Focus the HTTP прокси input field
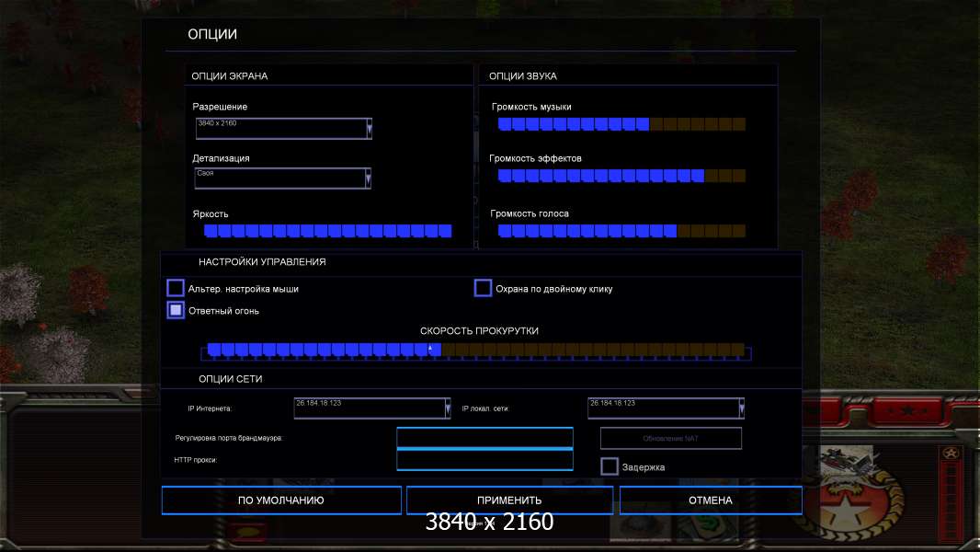The height and width of the screenshot is (552, 980). (x=484, y=459)
